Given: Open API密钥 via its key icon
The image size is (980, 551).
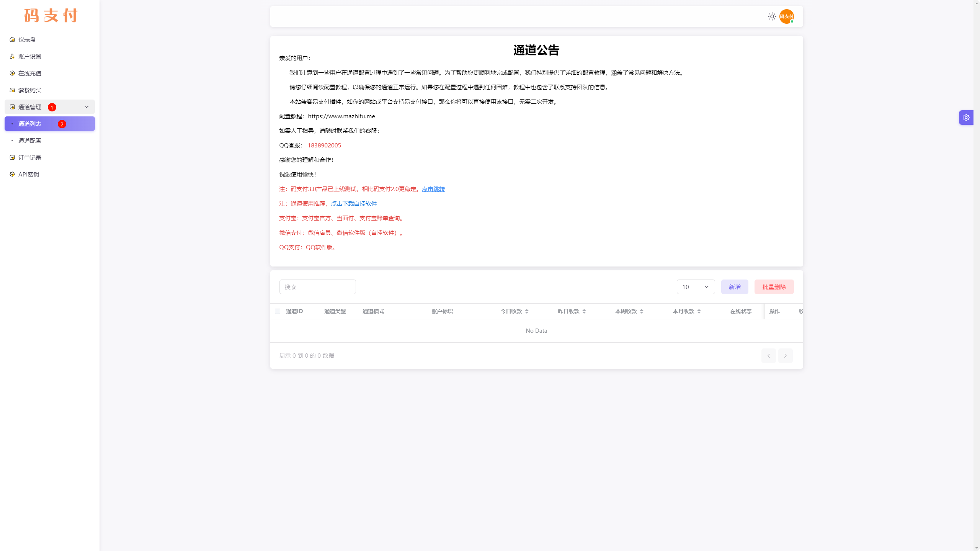Looking at the screenshot, I should click(x=12, y=174).
